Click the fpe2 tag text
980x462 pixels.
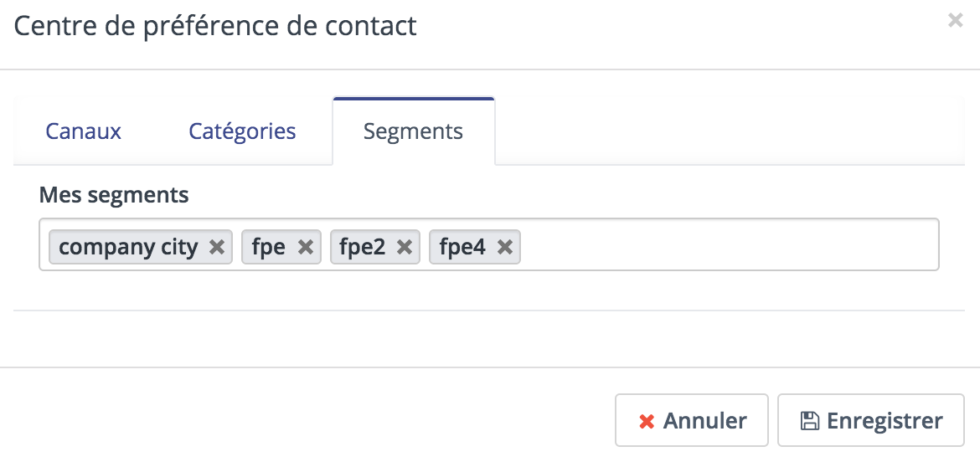click(363, 247)
